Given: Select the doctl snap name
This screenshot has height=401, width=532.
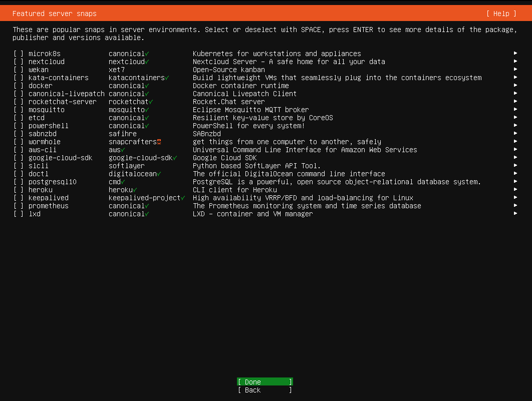Looking at the screenshot, I should pyautogui.click(x=39, y=174).
